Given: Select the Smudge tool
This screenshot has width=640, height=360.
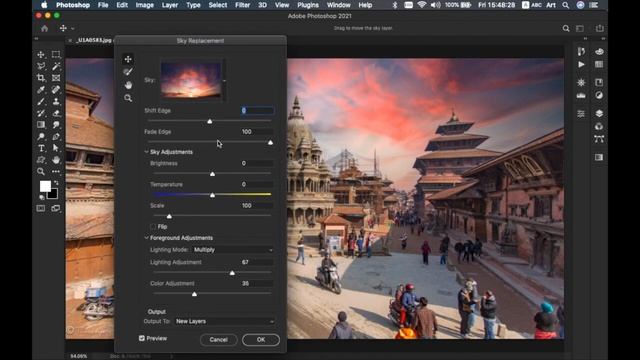Looking at the screenshot, I should pyautogui.click(x=56, y=124).
